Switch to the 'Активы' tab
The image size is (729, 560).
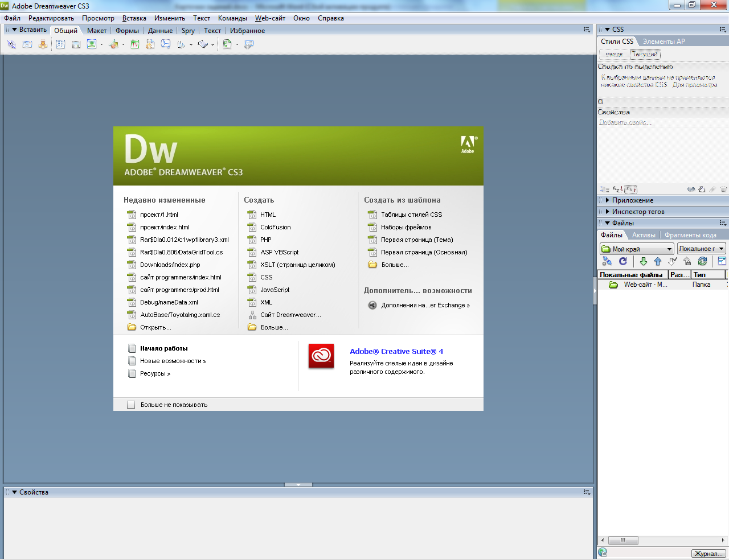[644, 235]
